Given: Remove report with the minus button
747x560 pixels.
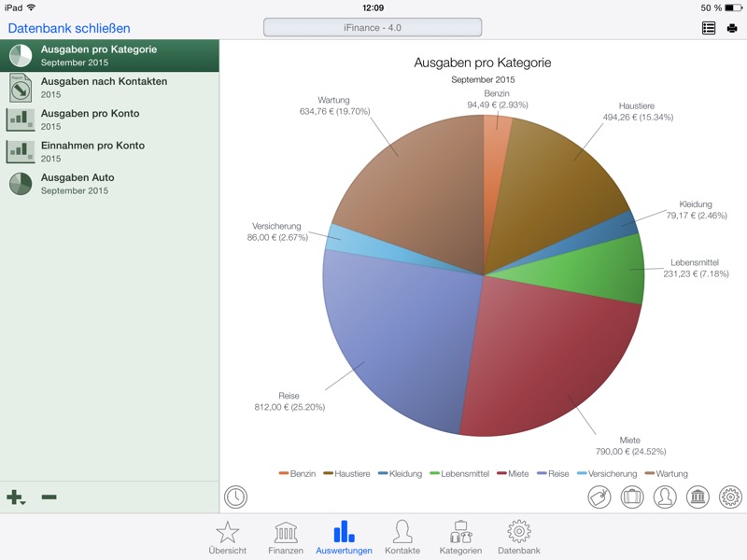Looking at the screenshot, I should click(x=49, y=497).
